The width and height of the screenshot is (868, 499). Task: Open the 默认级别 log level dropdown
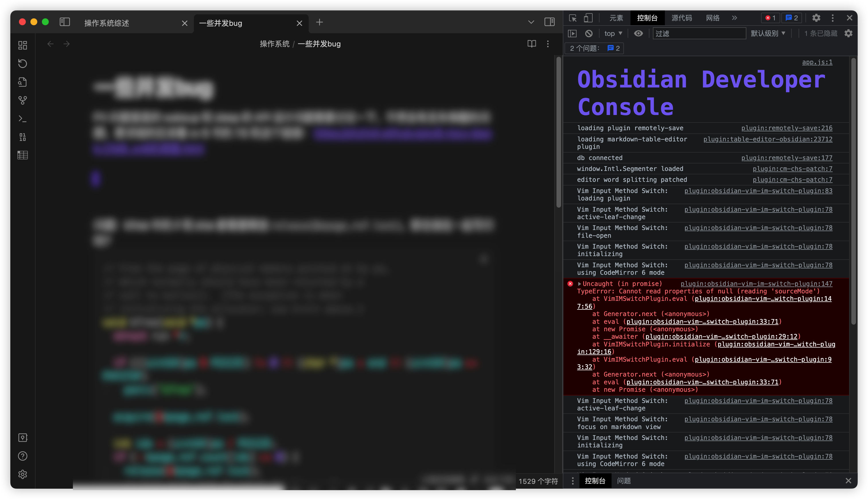(768, 33)
